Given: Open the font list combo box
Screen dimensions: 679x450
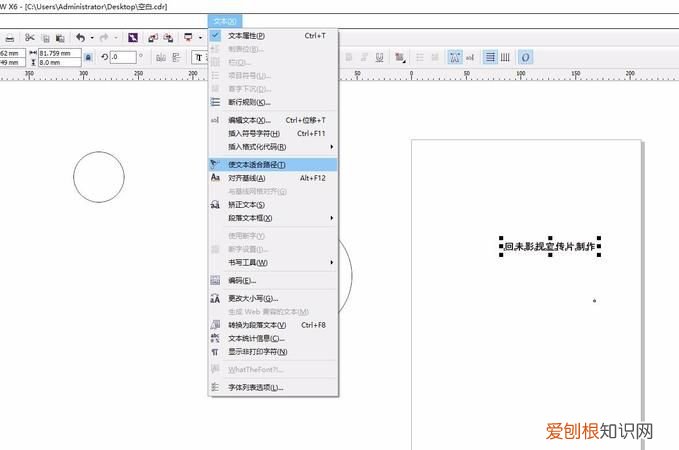Looking at the screenshot, I should tap(200, 57).
